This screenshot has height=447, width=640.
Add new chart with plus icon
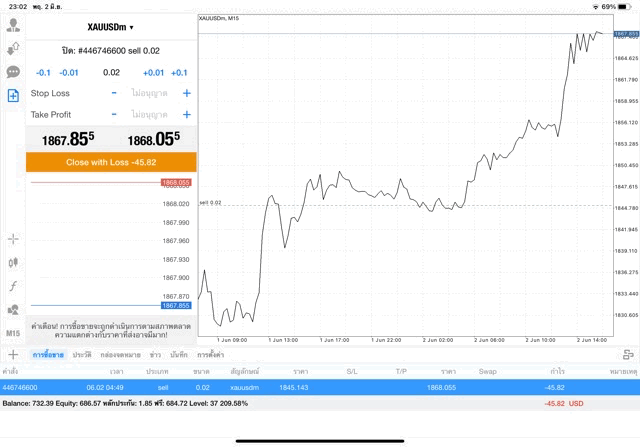pos(13,354)
